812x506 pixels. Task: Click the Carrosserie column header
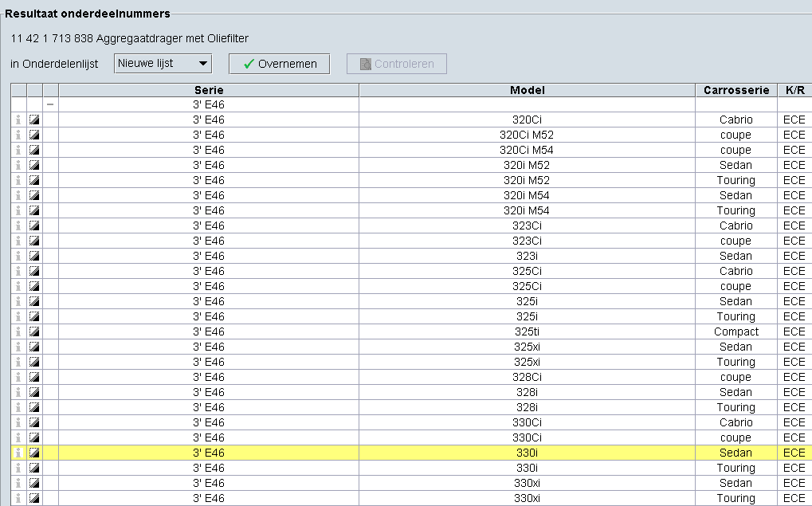(736, 90)
